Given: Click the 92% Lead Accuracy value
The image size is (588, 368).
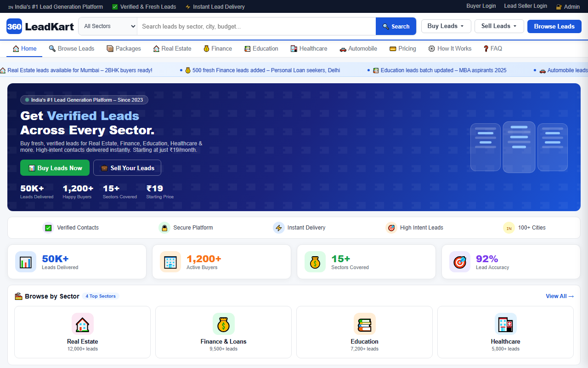Looking at the screenshot, I should 487,259.
